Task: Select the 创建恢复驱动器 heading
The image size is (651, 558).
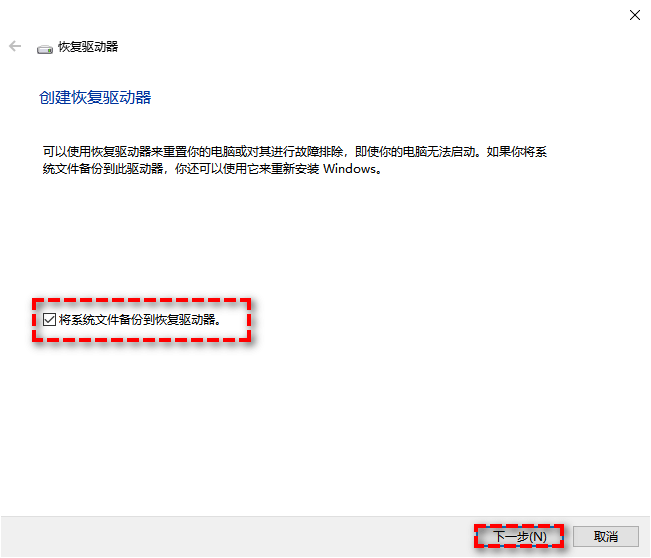Action: coord(95,98)
